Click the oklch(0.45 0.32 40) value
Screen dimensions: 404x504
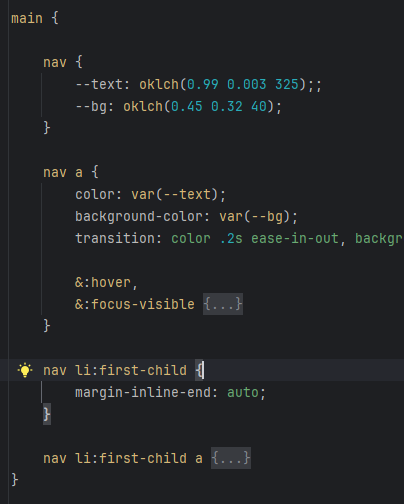(199, 107)
